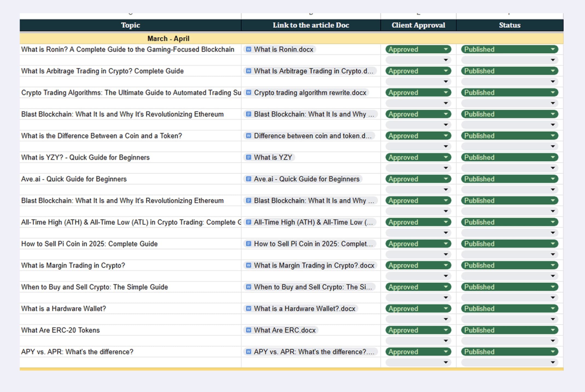Viewport: 585px width, 392px height.
Task: Click the Docs icon on the Ave.ai link chip
Action: click(248, 179)
